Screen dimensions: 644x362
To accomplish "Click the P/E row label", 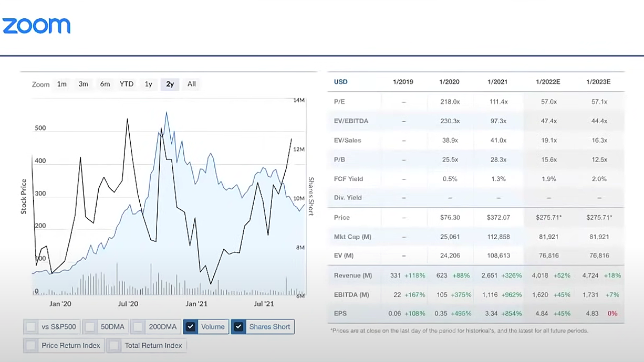I will pos(339,102).
